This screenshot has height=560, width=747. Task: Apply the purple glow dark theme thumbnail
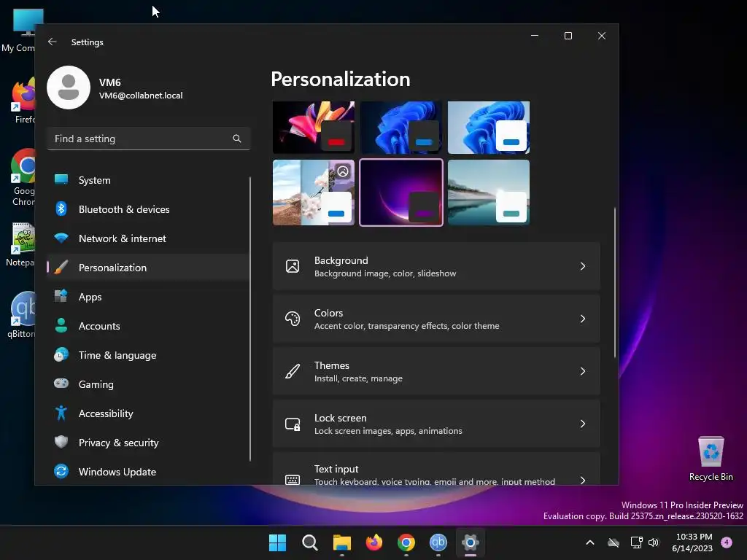401,192
